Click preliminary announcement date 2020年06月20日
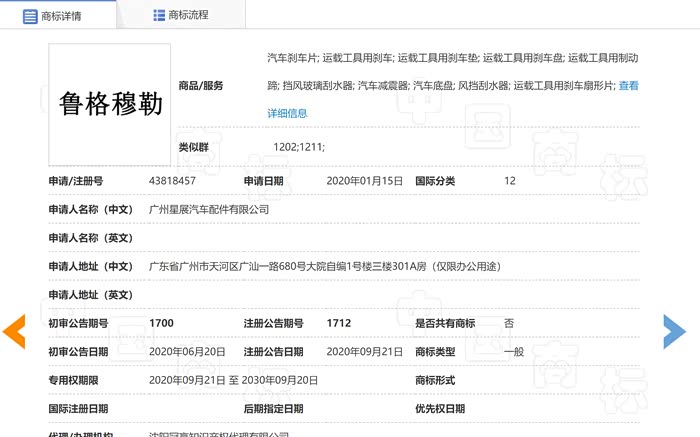This screenshot has height=437, width=700. [x=187, y=352]
